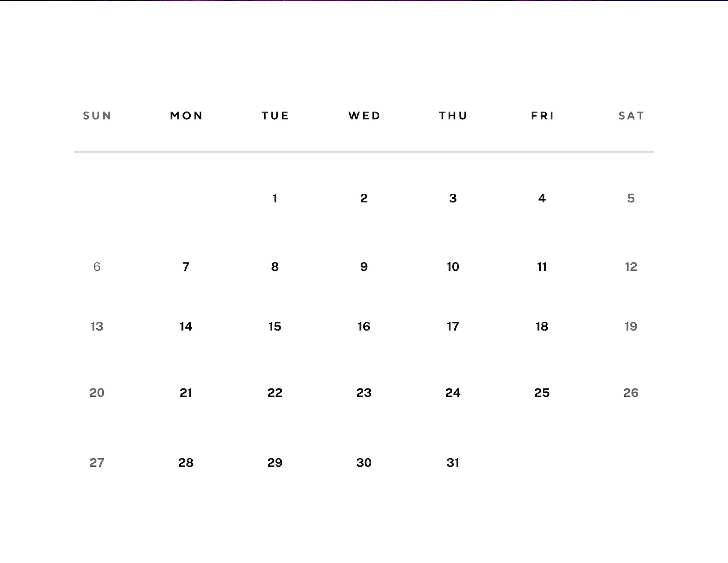Select the 30th under Wednesday

(x=364, y=462)
